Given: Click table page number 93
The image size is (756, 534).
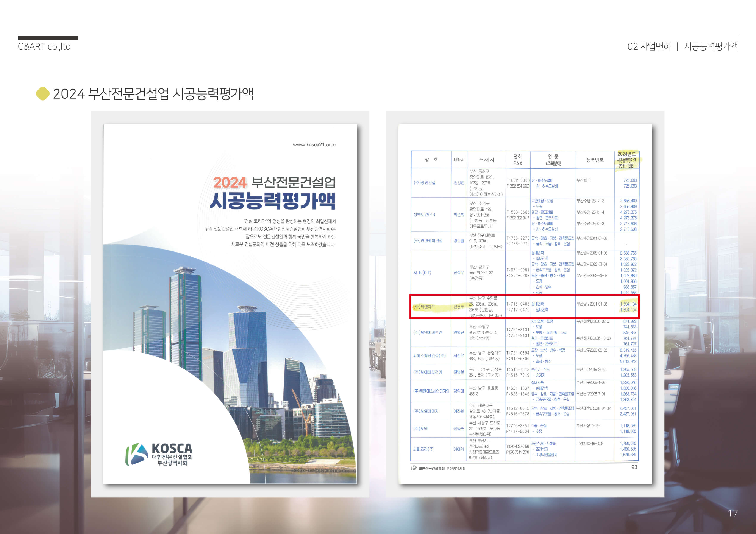Looking at the screenshot, I should pyautogui.click(x=634, y=467).
